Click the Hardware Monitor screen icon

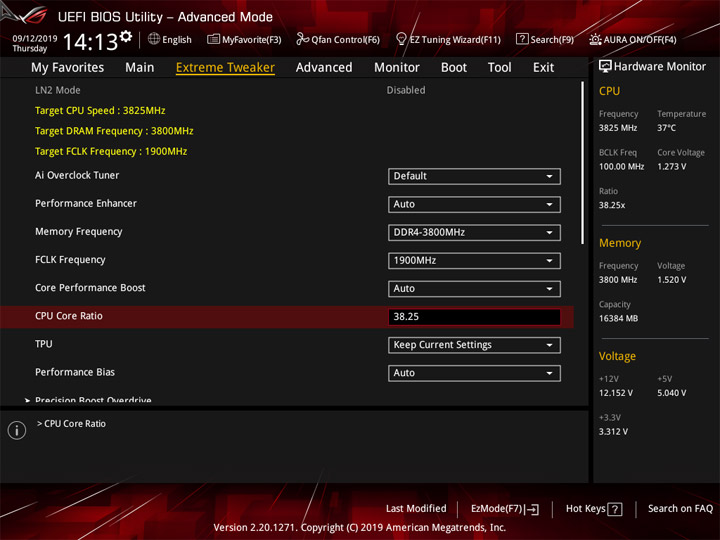pos(605,66)
